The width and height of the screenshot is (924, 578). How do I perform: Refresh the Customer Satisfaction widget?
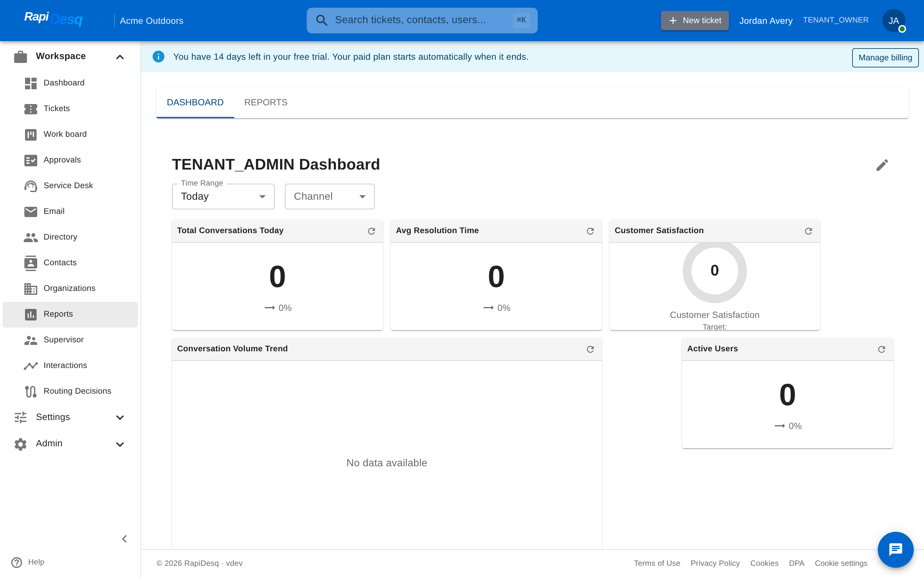(x=808, y=231)
